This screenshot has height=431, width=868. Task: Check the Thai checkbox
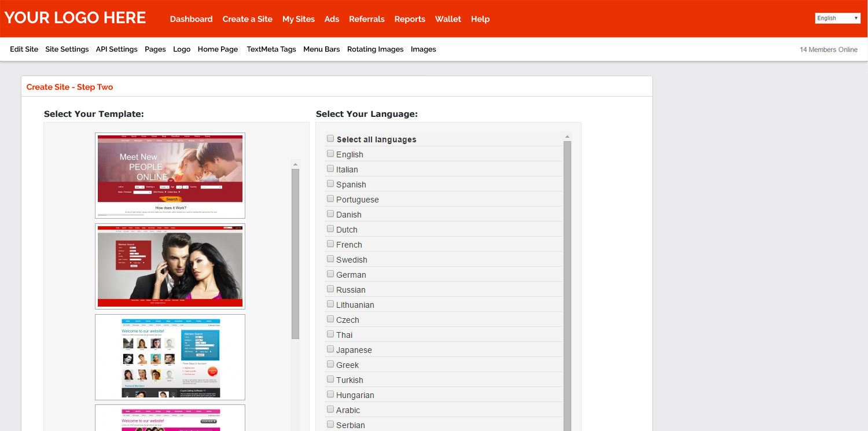click(x=330, y=334)
